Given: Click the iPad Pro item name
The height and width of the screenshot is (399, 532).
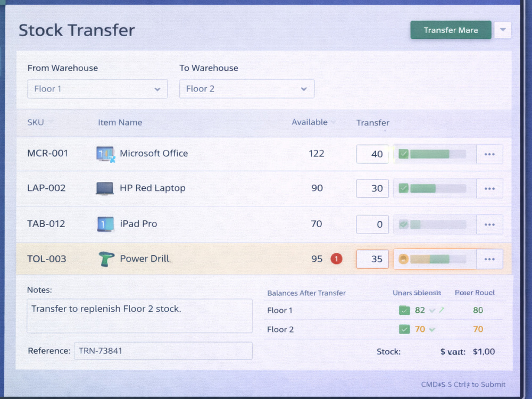Looking at the screenshot, I should tap(138, 224).
